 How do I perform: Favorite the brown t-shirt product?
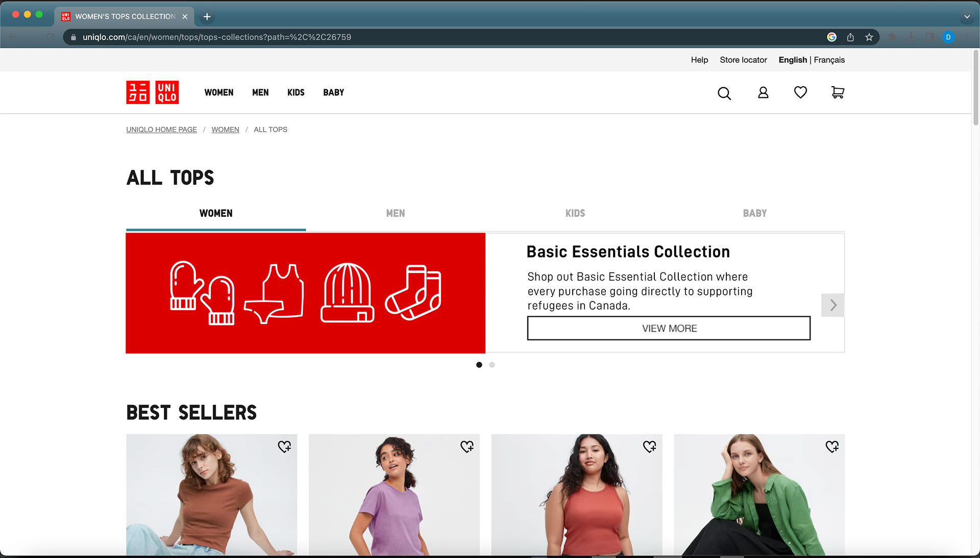[x=284, y=446]
